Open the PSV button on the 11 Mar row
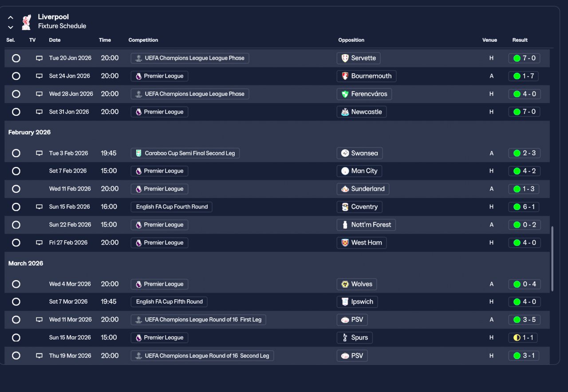This screenshot has width=568, height=392. [352, 320]
